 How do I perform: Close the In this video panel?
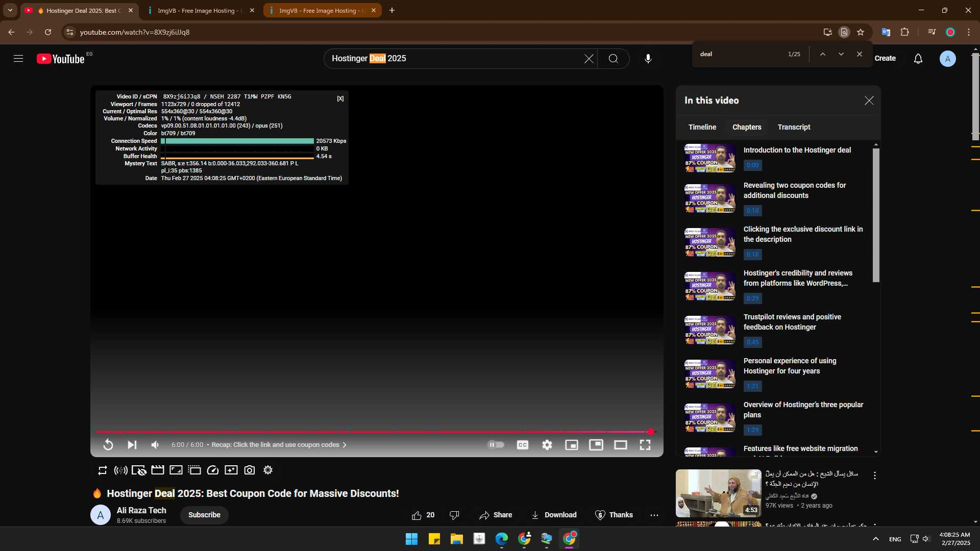pos(869,101)
